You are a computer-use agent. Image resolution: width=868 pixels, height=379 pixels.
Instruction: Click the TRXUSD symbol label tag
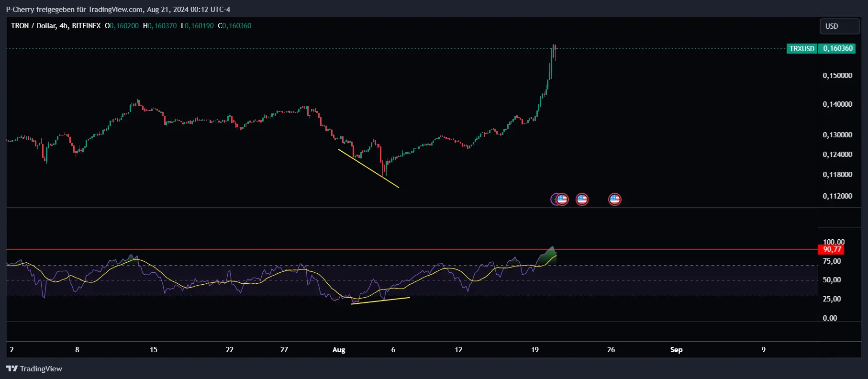point(802,48)
